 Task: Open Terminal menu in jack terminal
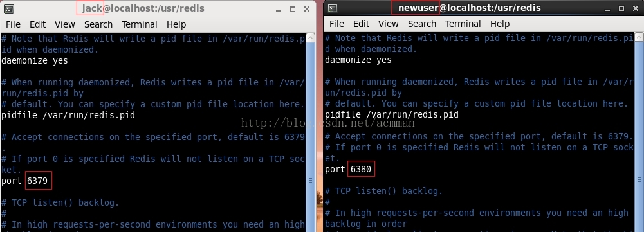(139, 24)
